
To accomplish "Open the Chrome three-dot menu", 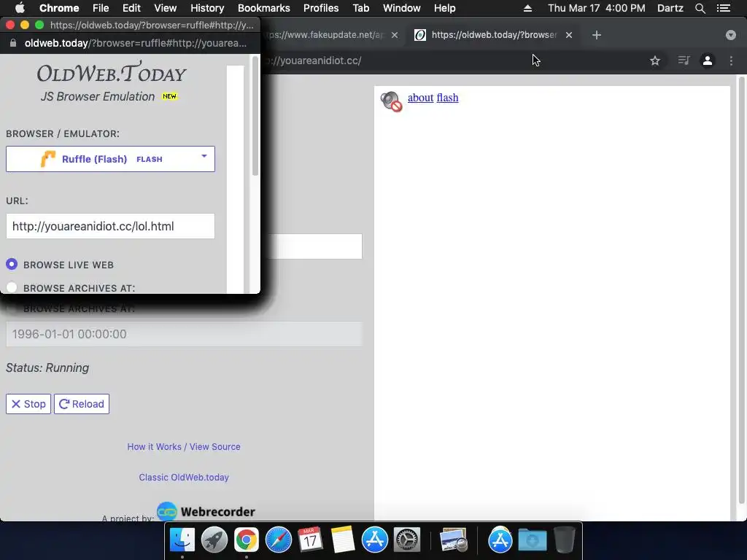I will coord(731,61).
